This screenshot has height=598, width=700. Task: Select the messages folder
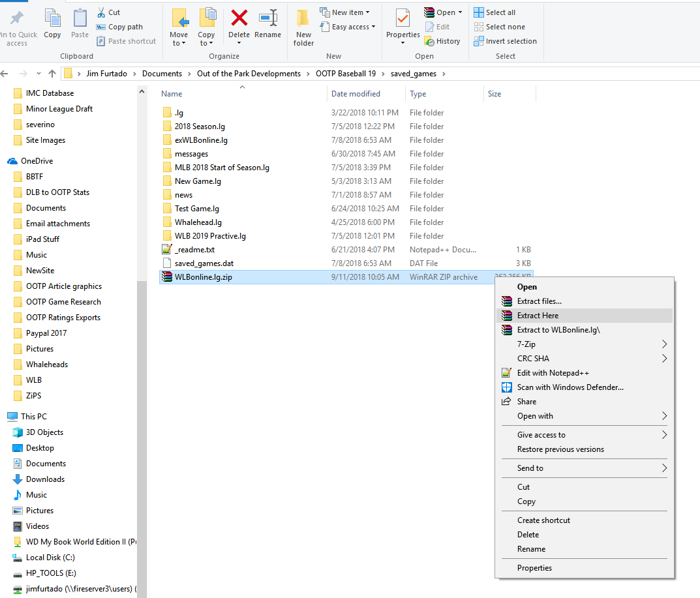click(x=191, y=154)
